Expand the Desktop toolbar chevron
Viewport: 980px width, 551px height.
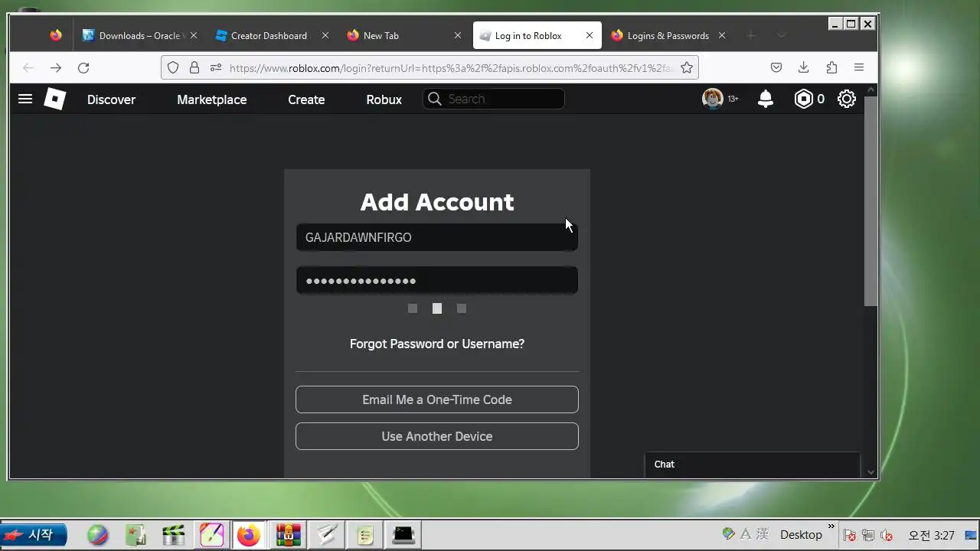831,527
